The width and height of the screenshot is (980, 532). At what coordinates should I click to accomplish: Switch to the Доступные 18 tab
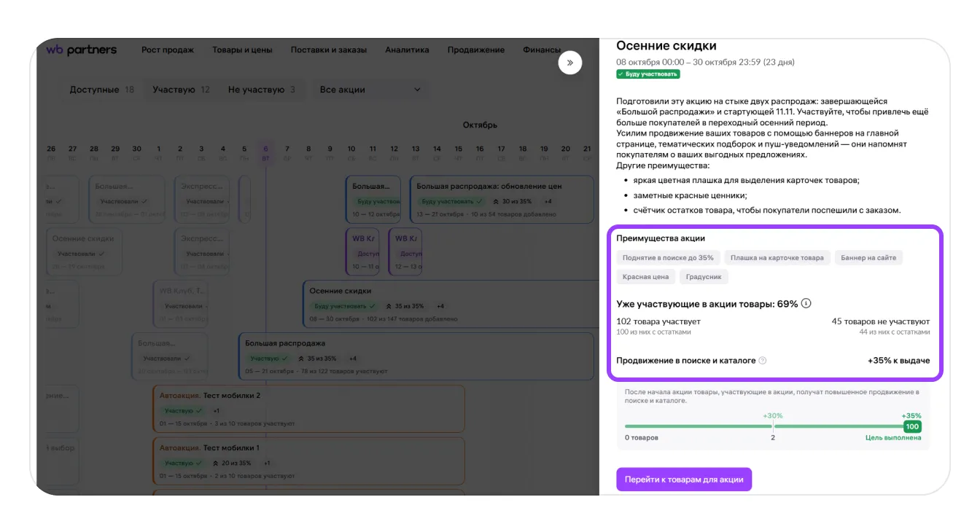102,90
